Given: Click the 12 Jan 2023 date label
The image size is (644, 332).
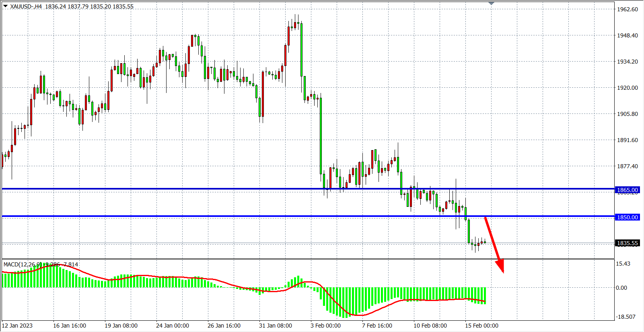Looking at the screenshot, I should [x=17, y=326].
